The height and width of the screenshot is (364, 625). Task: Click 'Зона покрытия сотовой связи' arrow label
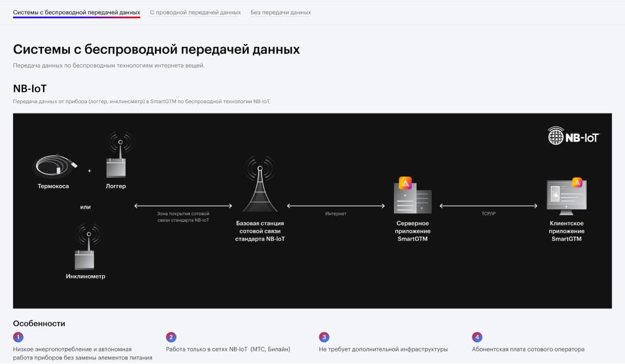183,217
